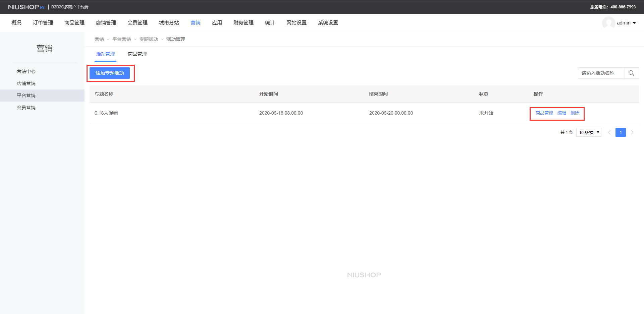Open 会员管理 in top navigation
The height and width of the screenshot is (314, 644).
click(x=138, y=23)
